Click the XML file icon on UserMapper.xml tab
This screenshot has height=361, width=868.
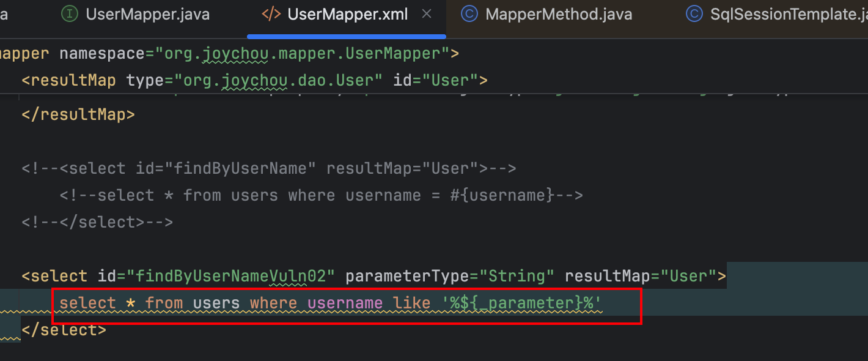271,13
